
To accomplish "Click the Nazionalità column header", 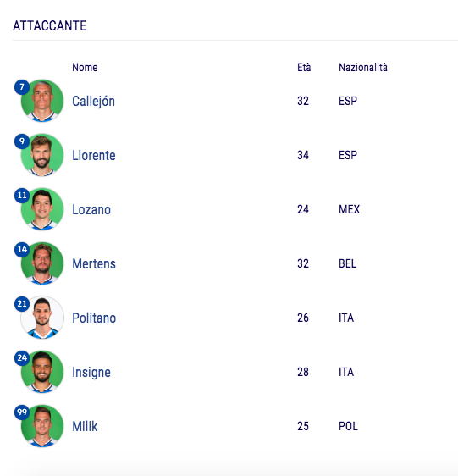I will pyautogui.click(x=363, y=68).
